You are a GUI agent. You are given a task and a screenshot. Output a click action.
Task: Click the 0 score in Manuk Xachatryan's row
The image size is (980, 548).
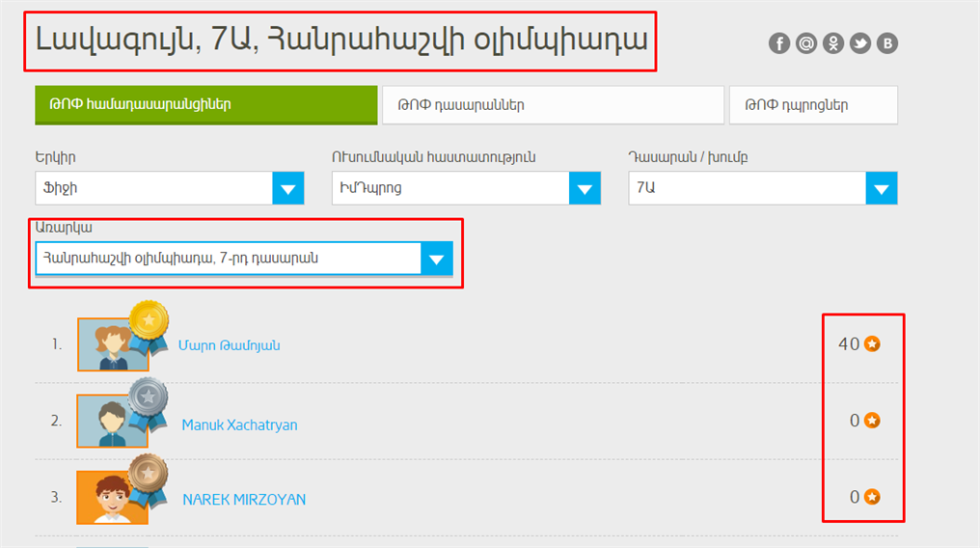(855, 421)
